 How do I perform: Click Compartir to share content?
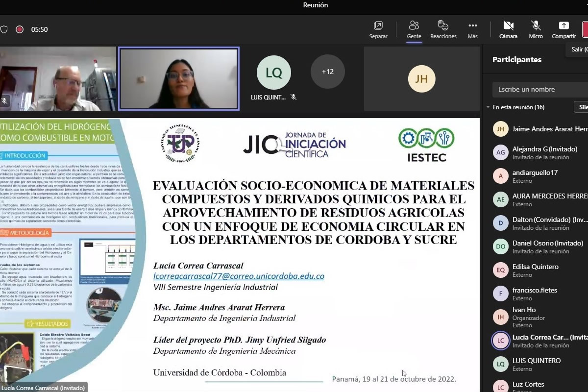[x=564, y=30]
